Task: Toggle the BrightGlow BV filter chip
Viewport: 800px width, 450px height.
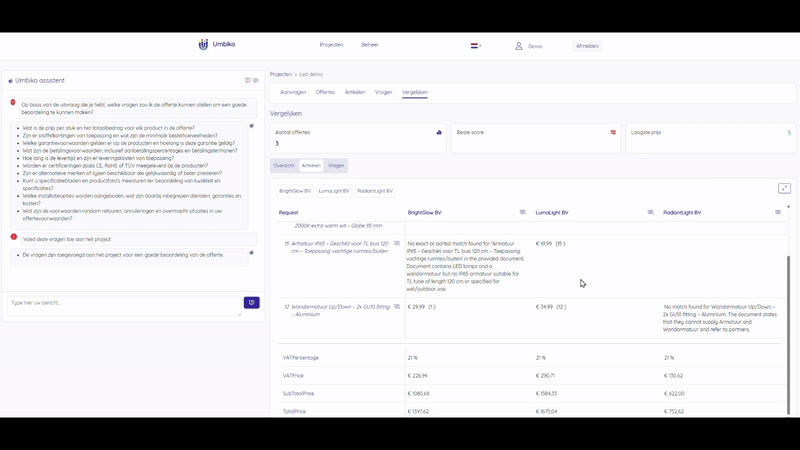Action: tap(295, 191)
